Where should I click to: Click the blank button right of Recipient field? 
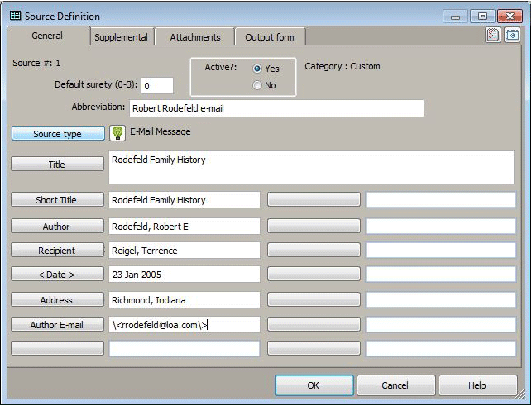tap(314, 250)
